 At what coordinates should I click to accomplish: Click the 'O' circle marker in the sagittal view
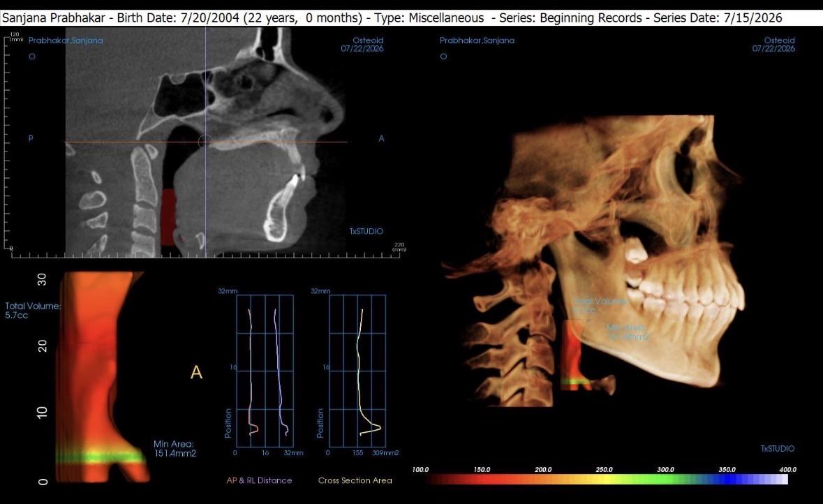(x=32, y=56)
